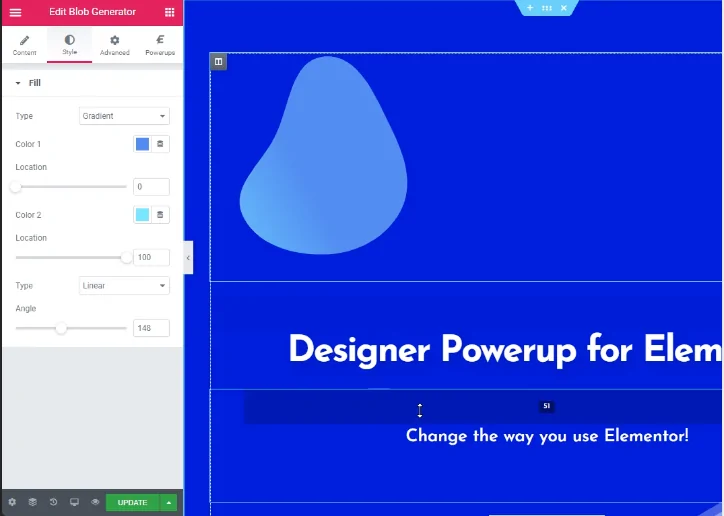Toggle preview changes eye icon
The image size is (724, 516).
tap(95, 502)
